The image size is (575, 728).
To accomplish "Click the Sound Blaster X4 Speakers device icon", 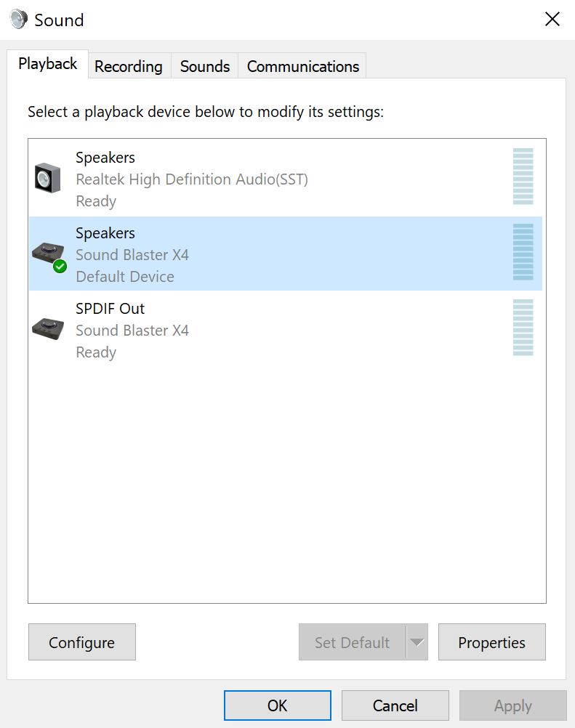I will pos(48,254).
